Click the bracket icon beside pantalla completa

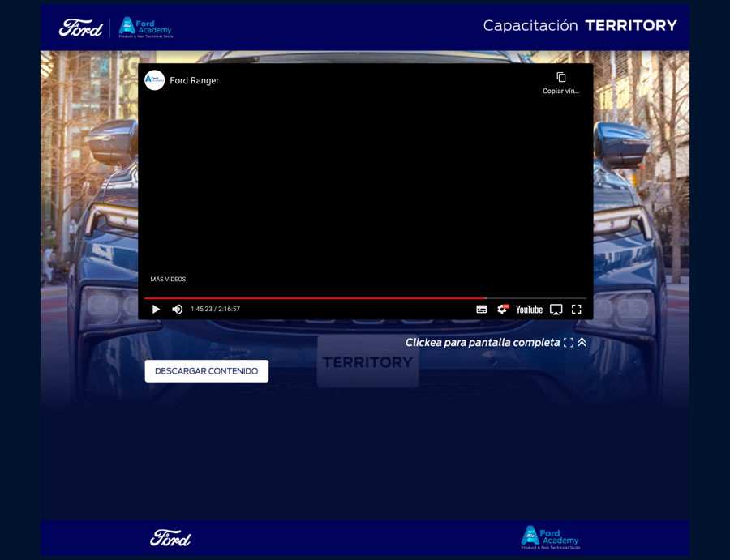568,343
